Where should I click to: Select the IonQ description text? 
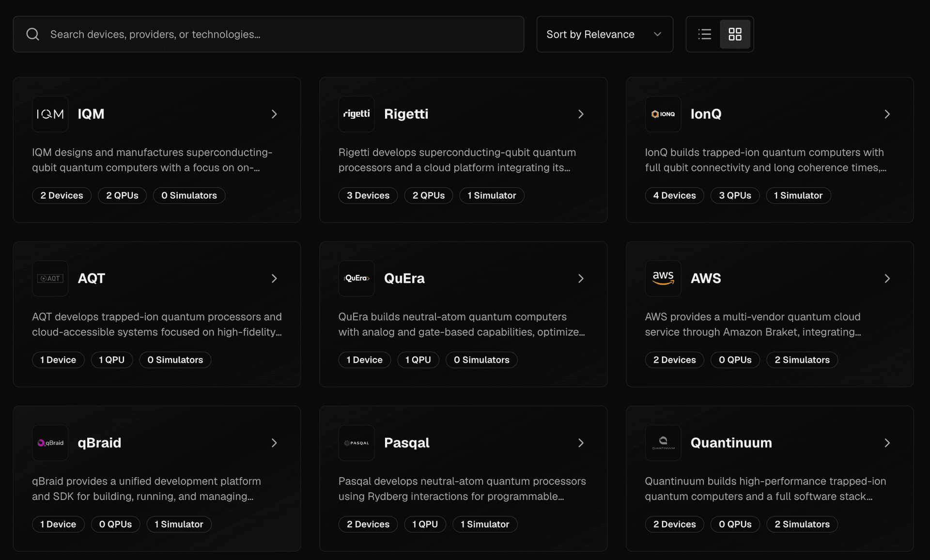click(x=765, y=160)
